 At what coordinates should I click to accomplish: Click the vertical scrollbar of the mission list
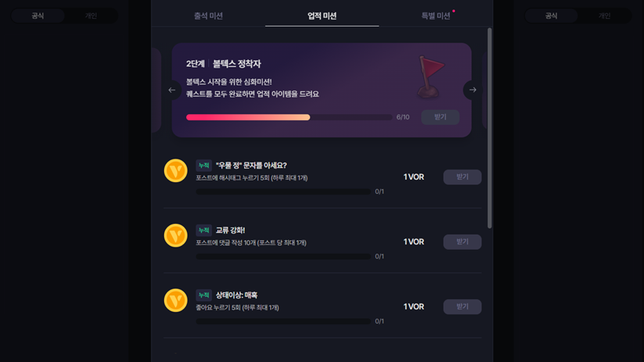[x=490, y=128]
